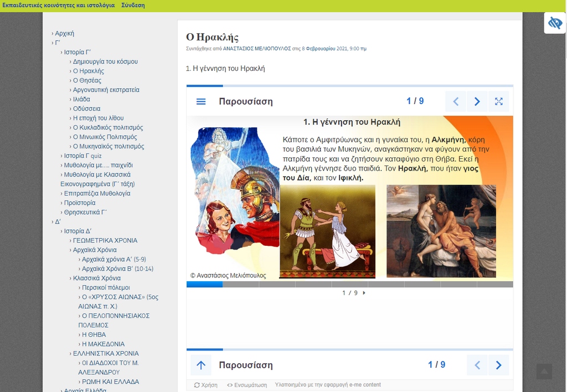Image resolution: width=567 pixels, height=392 pixels.
Task: Toggle the accessibility eye icon
Action: pyautogui.click(x=555, y=23)
